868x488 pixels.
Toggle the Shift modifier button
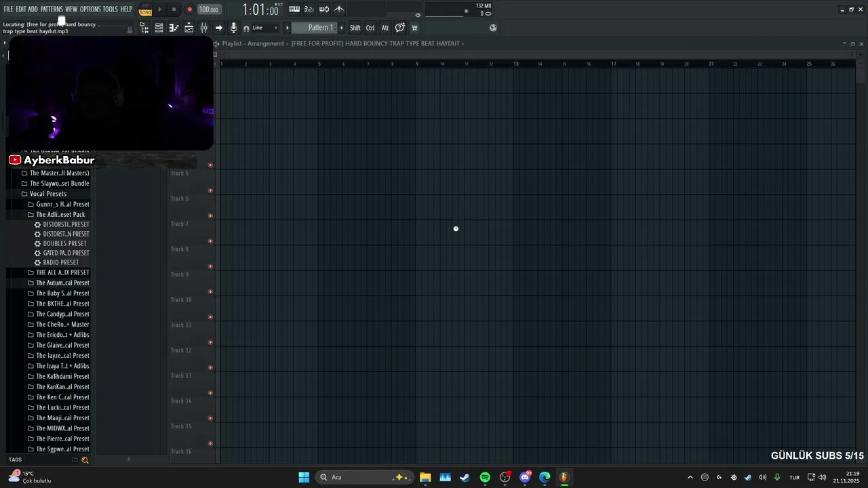click(x=355, y=28)
